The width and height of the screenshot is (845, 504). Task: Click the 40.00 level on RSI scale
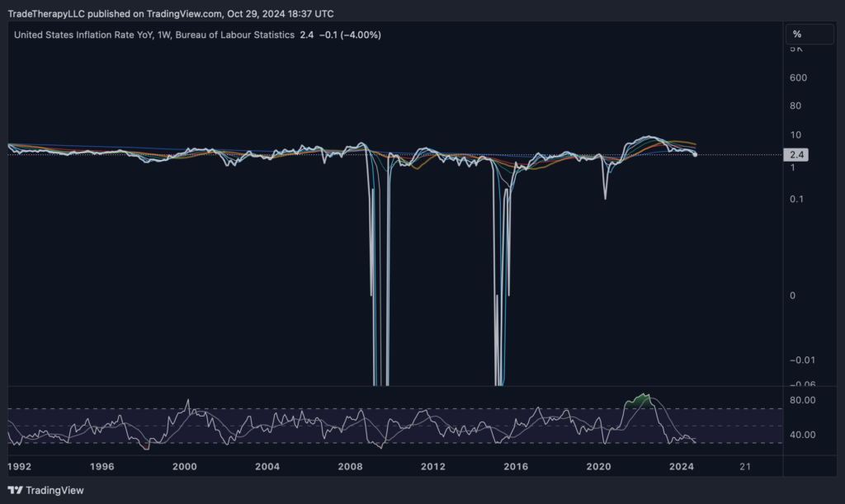803,435
